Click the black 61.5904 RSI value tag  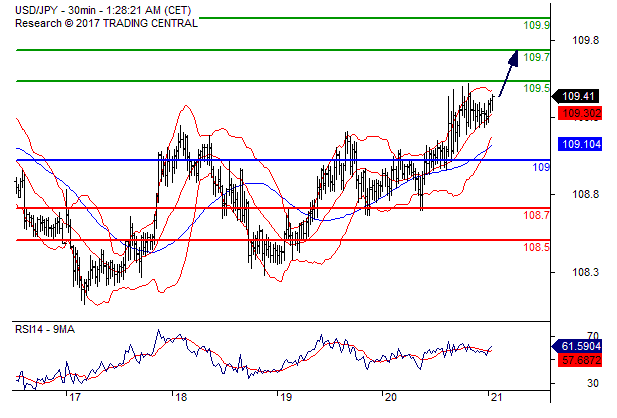[580, 345]
